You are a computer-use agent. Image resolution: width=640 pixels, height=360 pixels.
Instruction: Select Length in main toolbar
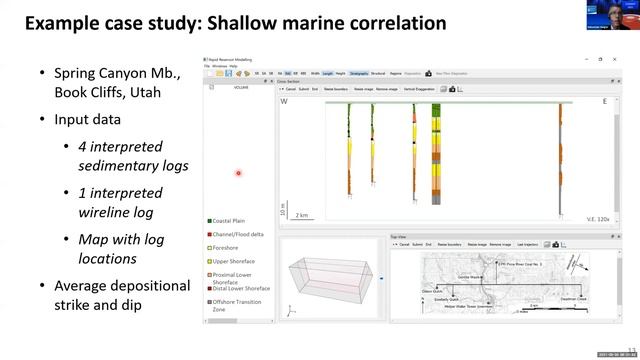tap(327, 73)
